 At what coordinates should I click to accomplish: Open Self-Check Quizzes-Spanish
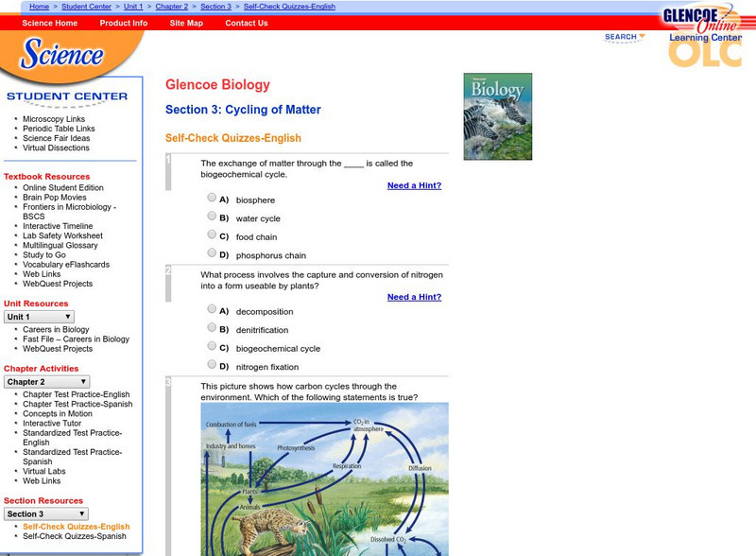tap(75, 536)
